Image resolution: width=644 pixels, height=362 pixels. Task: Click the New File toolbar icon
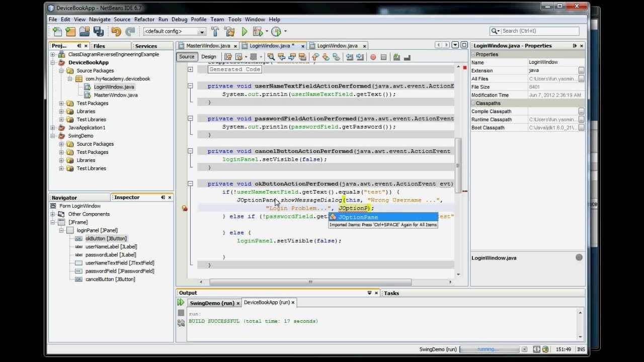click(57, 32)
